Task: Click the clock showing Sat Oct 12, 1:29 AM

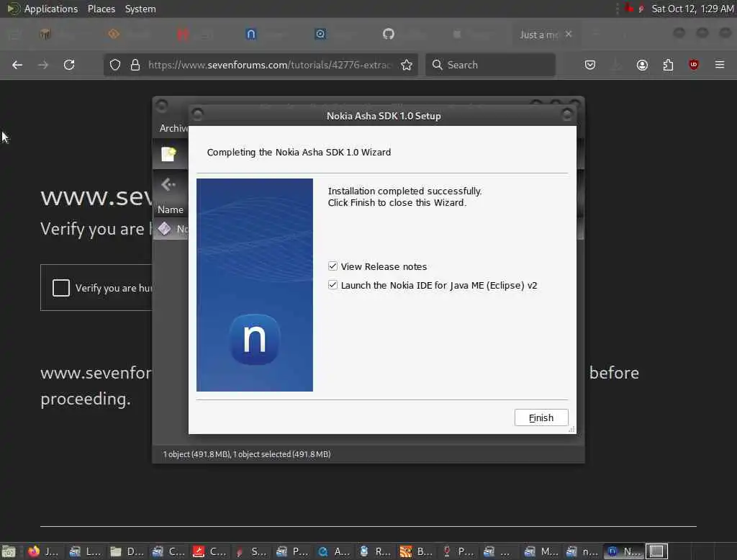Action: 692,9
